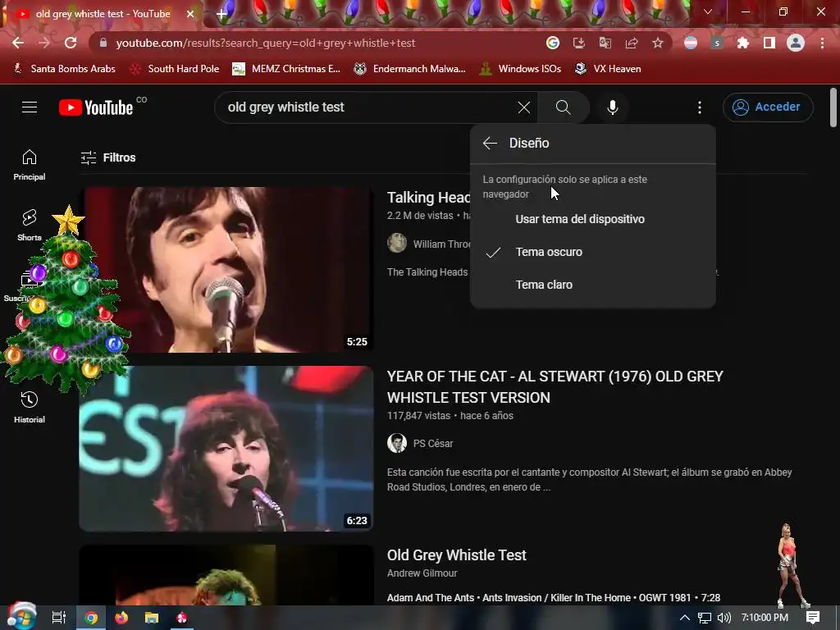Open the taskbar clock showing 7:10:00 PM

765,618
